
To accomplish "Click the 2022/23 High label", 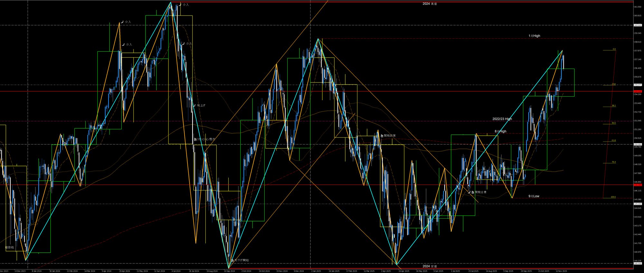I will [502, 119].
